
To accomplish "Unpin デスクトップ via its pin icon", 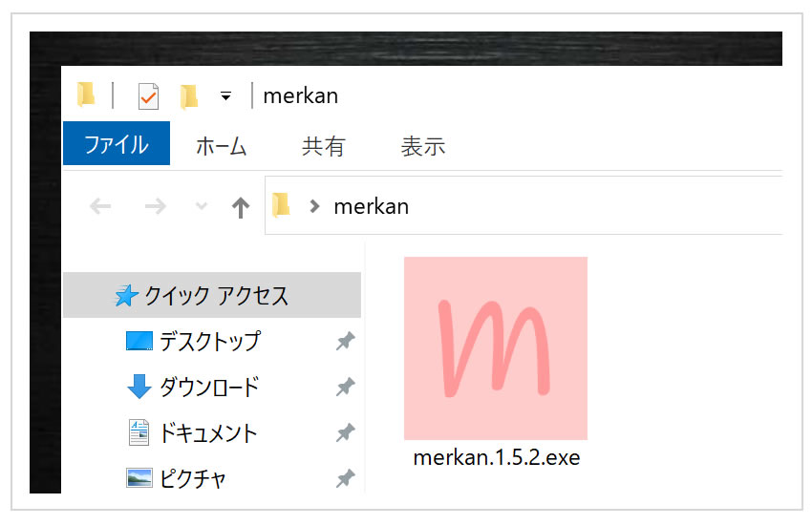I will click(x=346, y=341).
